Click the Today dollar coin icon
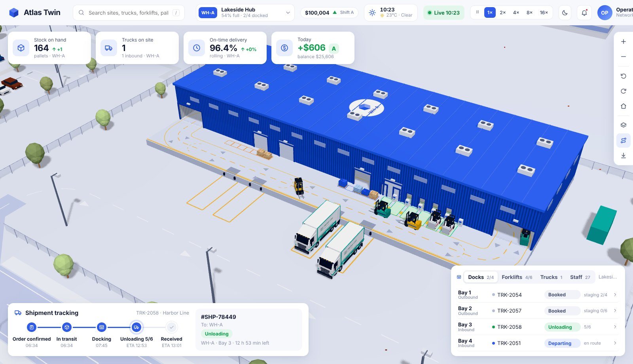633x364 pixels. 284,48
